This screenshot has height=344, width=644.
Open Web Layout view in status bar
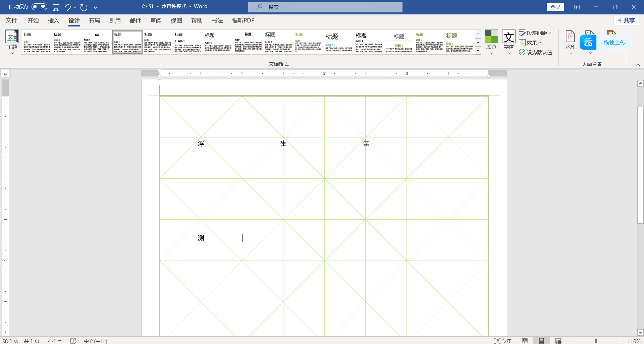pyautogui.click(x=558, y=341)
